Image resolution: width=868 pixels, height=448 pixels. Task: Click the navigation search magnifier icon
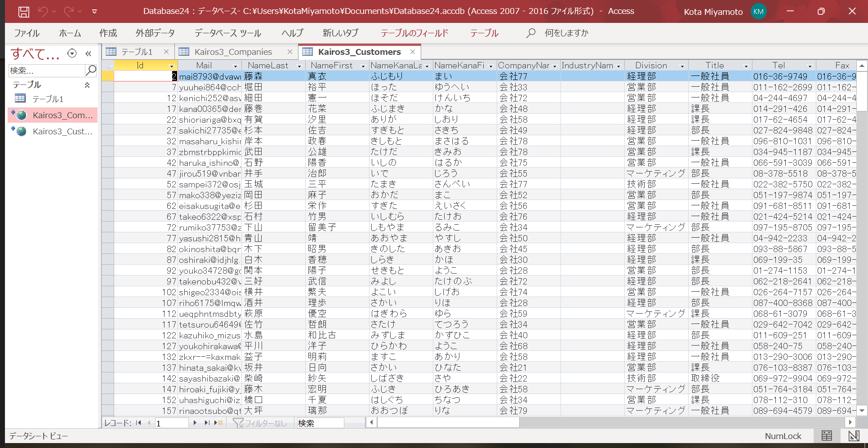click(x=91, y=70)
